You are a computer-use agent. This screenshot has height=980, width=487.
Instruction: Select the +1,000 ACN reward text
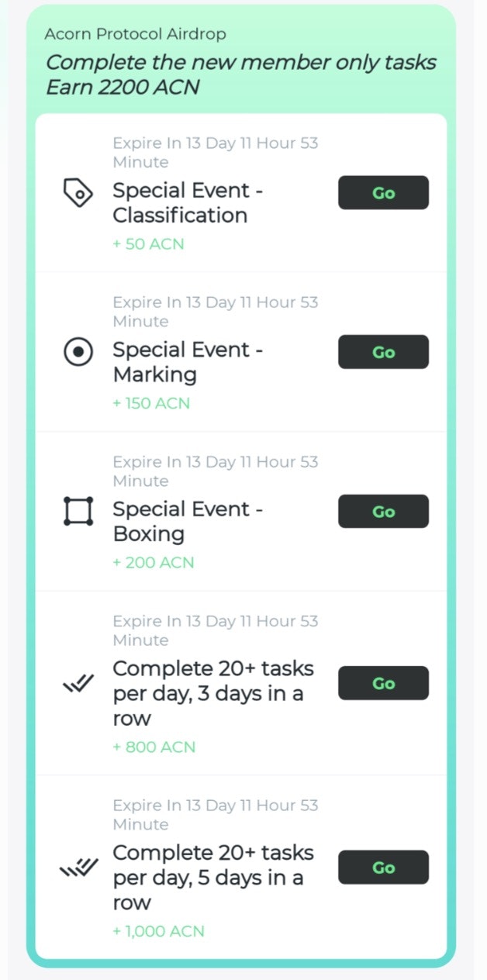159,931
